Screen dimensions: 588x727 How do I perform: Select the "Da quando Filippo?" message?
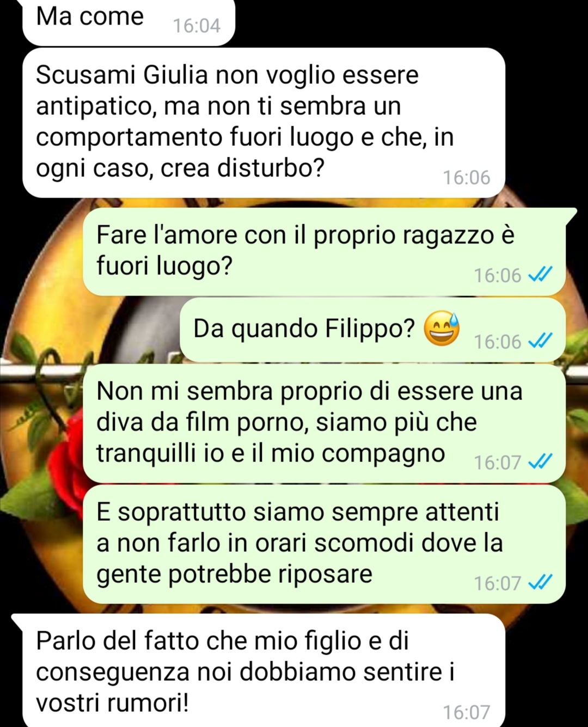coord(372,330)
